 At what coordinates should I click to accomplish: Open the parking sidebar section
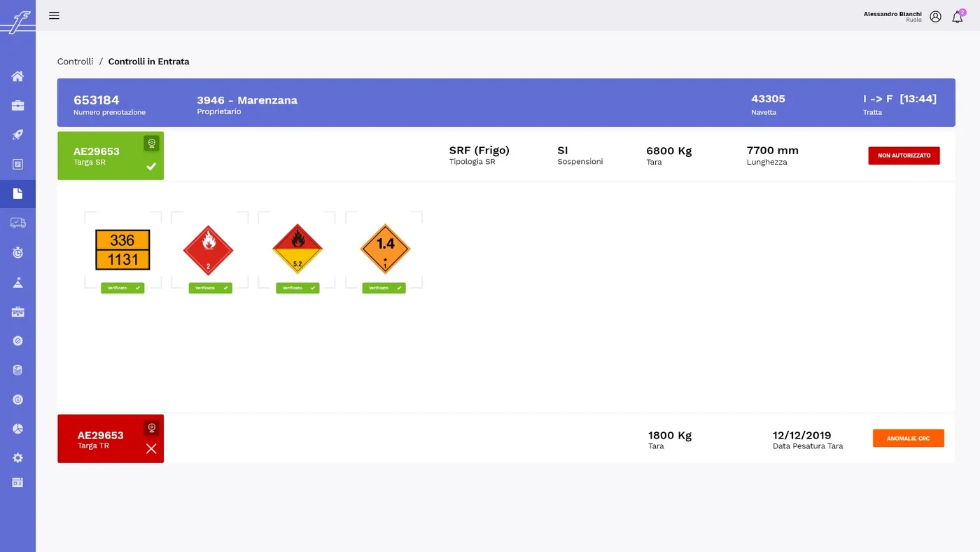17,165
